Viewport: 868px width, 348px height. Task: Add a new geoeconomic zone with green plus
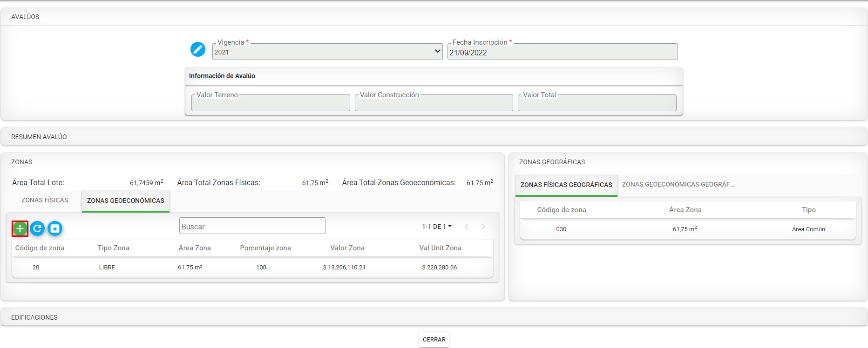tap(20, 228)
